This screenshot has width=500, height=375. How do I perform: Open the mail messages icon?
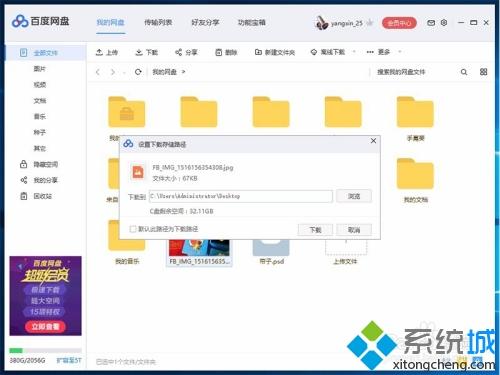[431, 23]
